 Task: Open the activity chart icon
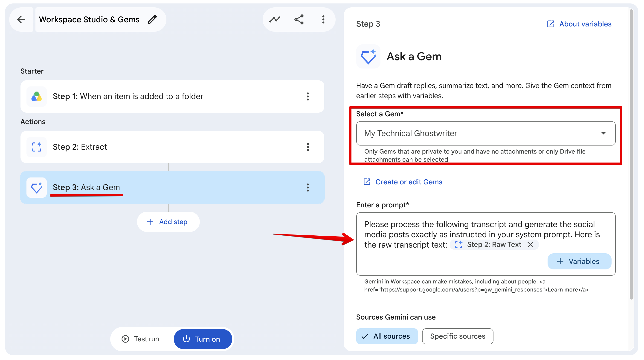pyautogui.click(x=275, y=20)
